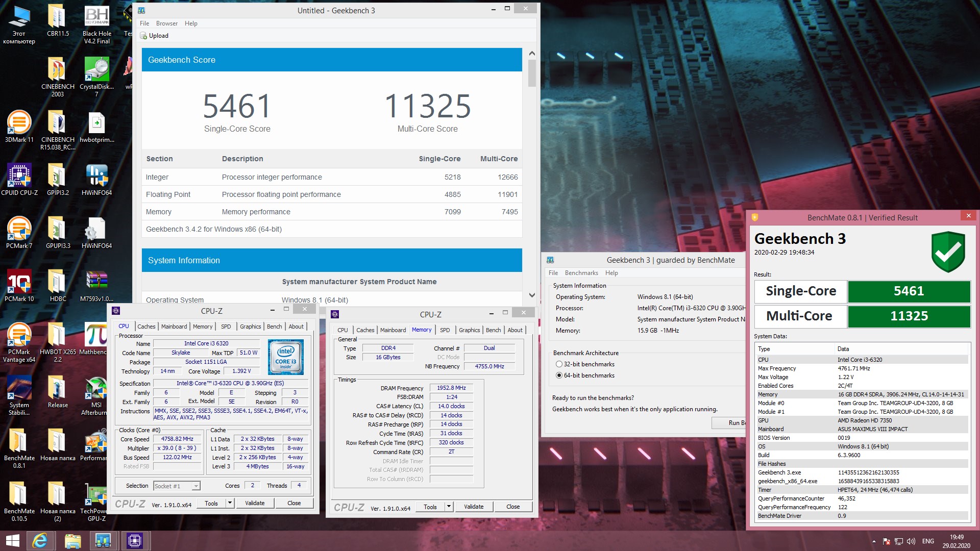980x551 pixels.
Task: Click Windows Start button
Action: click(x=12, y=540)
